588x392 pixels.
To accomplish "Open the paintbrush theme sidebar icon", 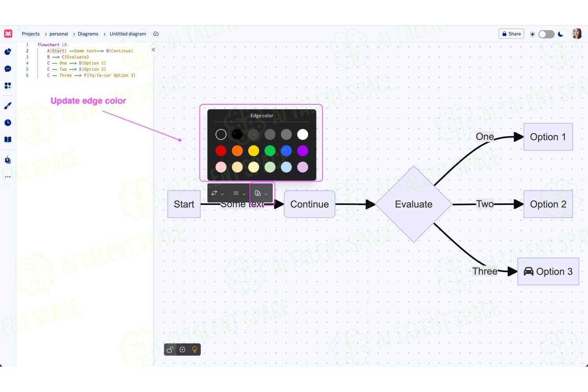I will click(x=8, y=105).
